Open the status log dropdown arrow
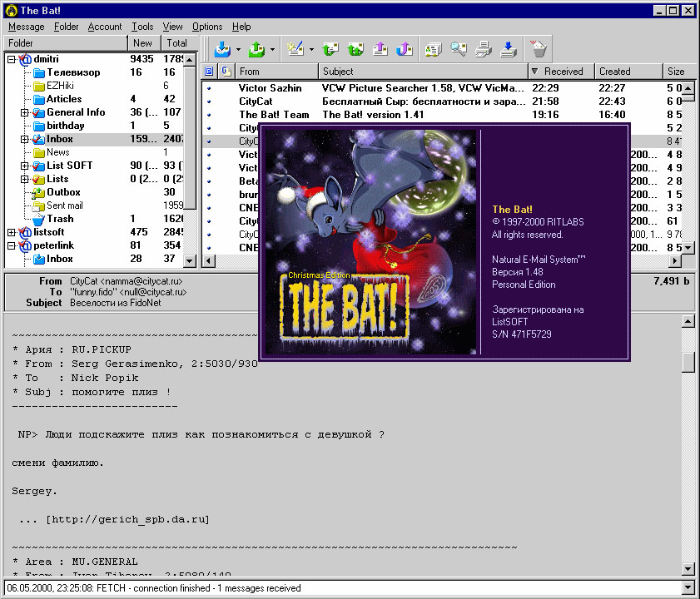 (688, 588)
